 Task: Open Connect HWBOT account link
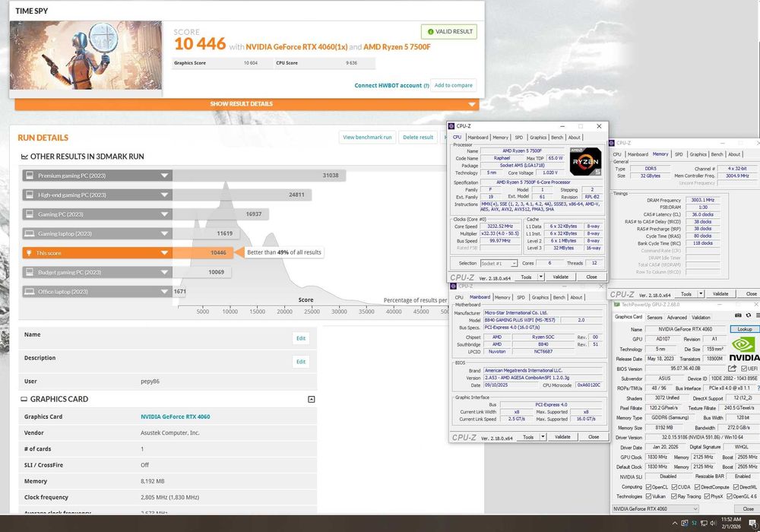pyautogui.click(x=388, y=86)
